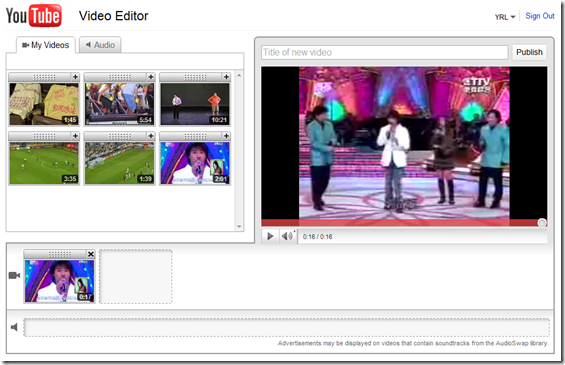Grab the drag handle of timeline 0:17 clip
565x365 pixels.
pyautogui.click(x=59, y=254)
